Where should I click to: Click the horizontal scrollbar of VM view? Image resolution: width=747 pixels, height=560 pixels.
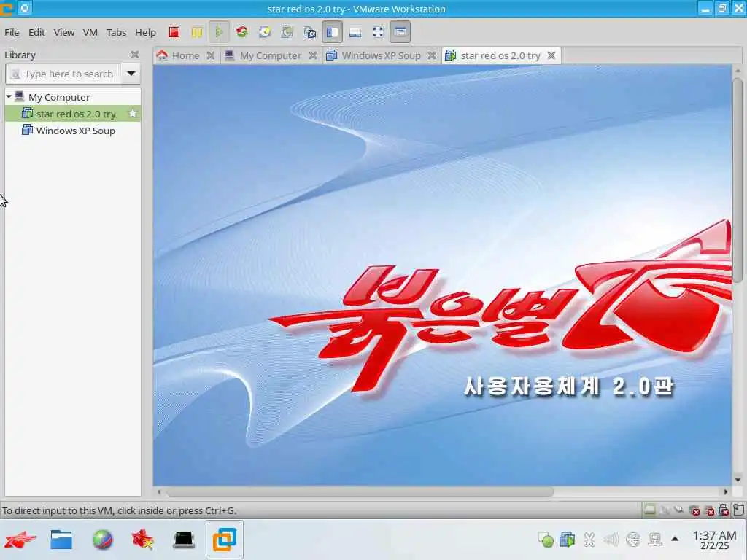point(360,491)
